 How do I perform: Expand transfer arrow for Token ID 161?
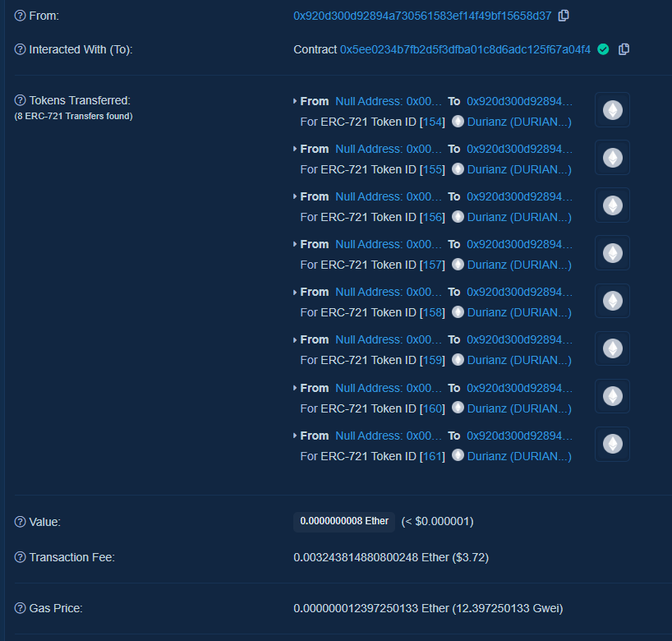(295, 436)
